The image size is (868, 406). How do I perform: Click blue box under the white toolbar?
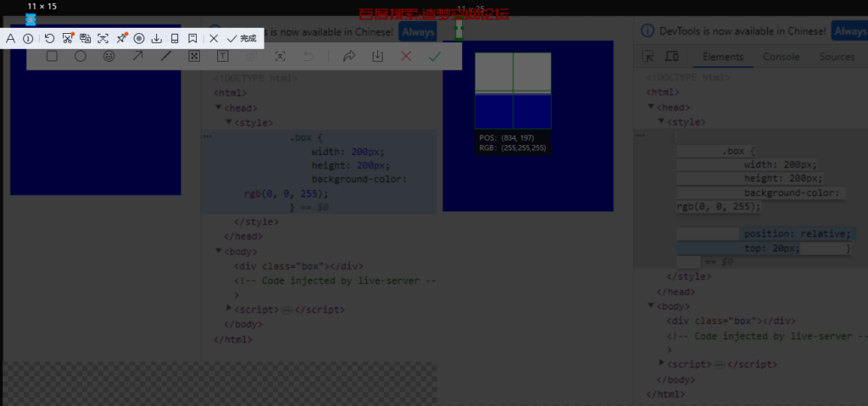coord(96,109)
